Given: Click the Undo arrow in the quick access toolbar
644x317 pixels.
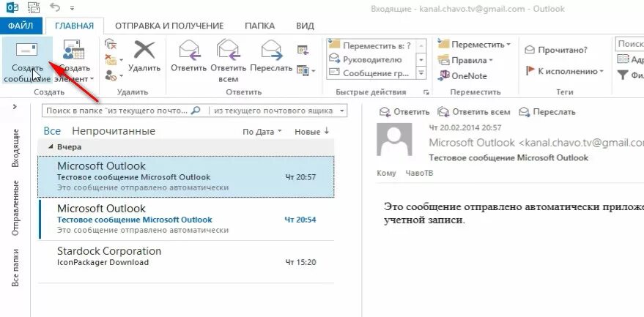Looking at the screenshot, I should [x=55, y=7].
